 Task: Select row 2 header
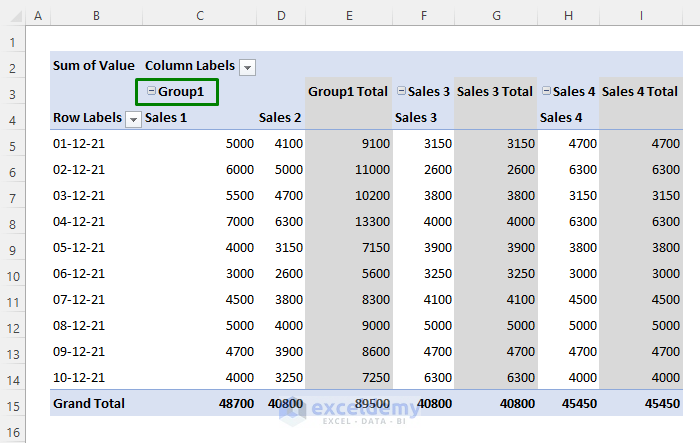pyautogui.click(x=12, y=67)
